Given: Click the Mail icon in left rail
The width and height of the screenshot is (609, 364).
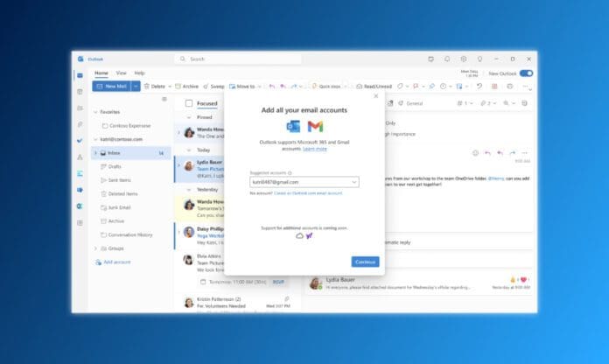Looking at the screenshot, I should coord(80,75).
